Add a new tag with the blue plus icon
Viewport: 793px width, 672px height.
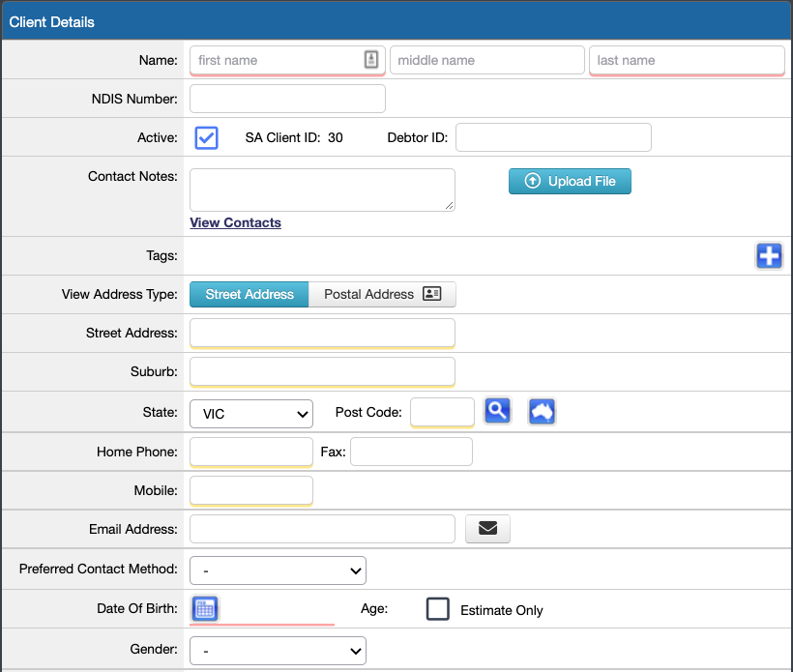coord(769,256)
